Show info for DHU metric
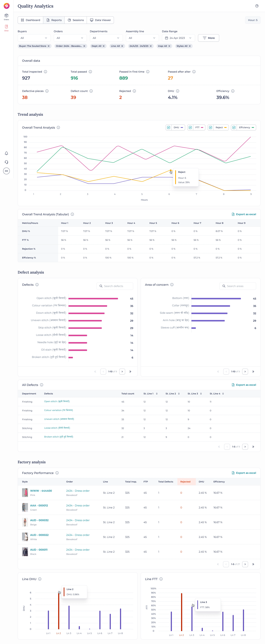 pos(178,91)
